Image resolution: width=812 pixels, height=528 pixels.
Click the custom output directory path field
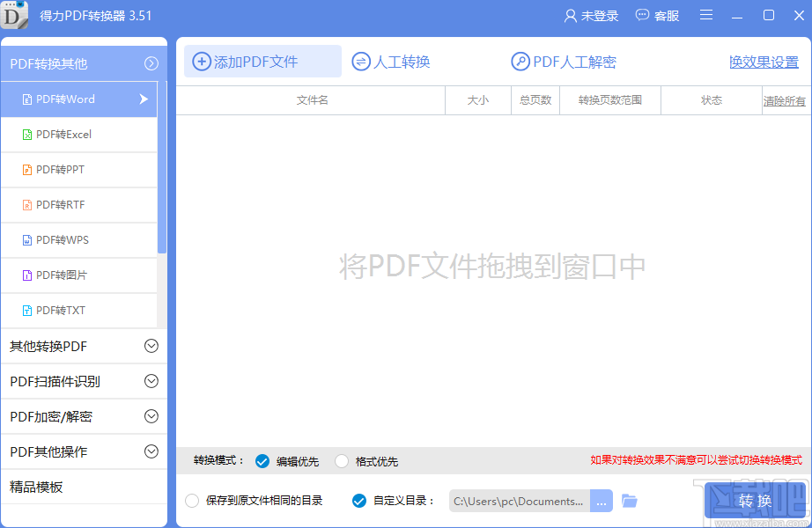(x=520, y=500)
